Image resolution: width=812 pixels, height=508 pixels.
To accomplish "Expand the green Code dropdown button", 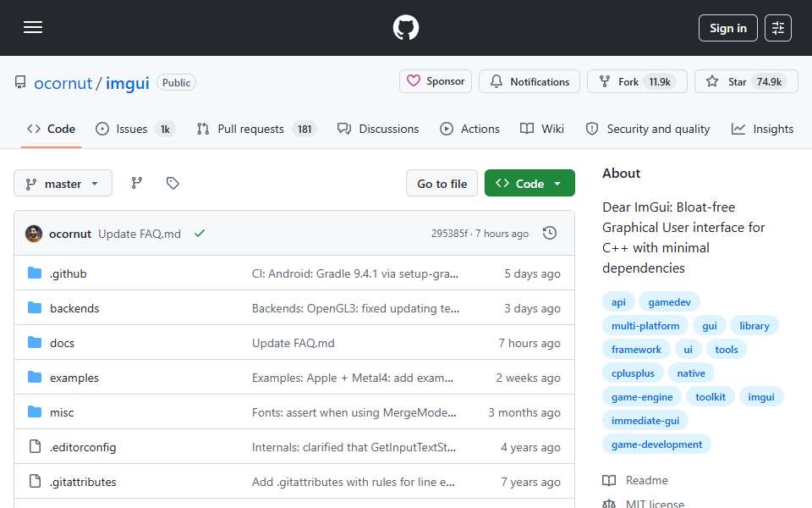I will [x=529, y=184].
